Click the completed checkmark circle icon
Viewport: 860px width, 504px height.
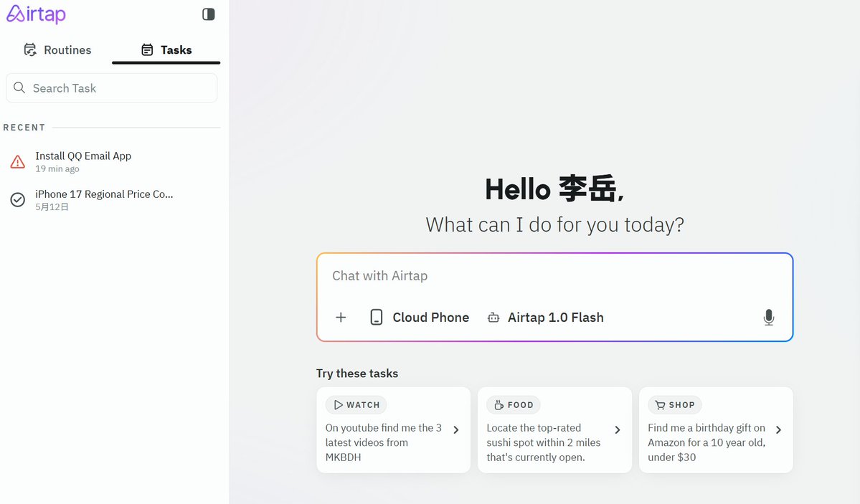click(17, 199)
